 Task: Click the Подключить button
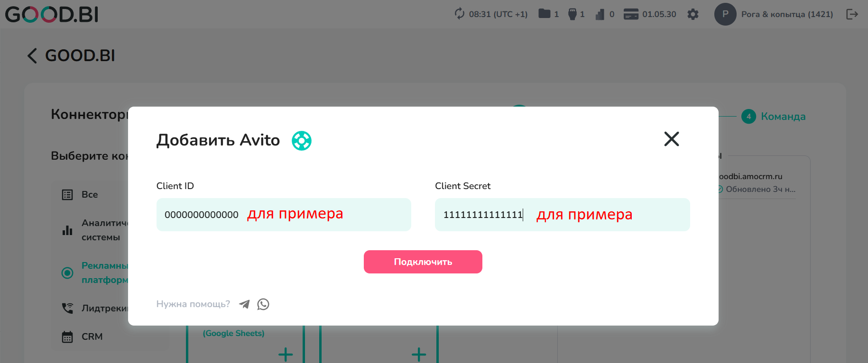pos(423,262)
